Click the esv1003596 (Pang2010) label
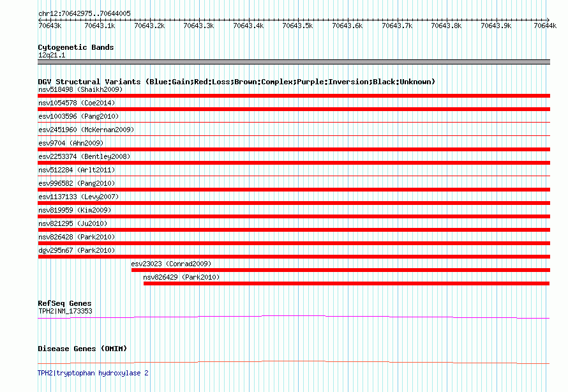This screenshot has width=568, height=392. tap(78, 116)
